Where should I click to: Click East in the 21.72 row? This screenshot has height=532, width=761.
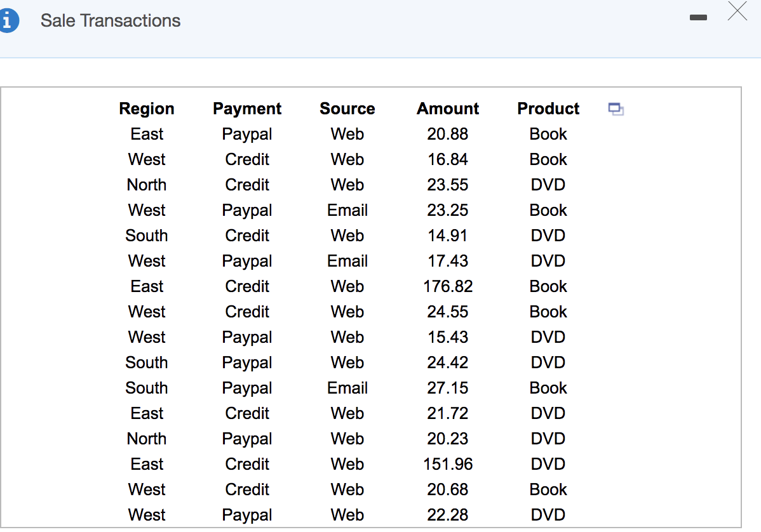coord(147,413)
